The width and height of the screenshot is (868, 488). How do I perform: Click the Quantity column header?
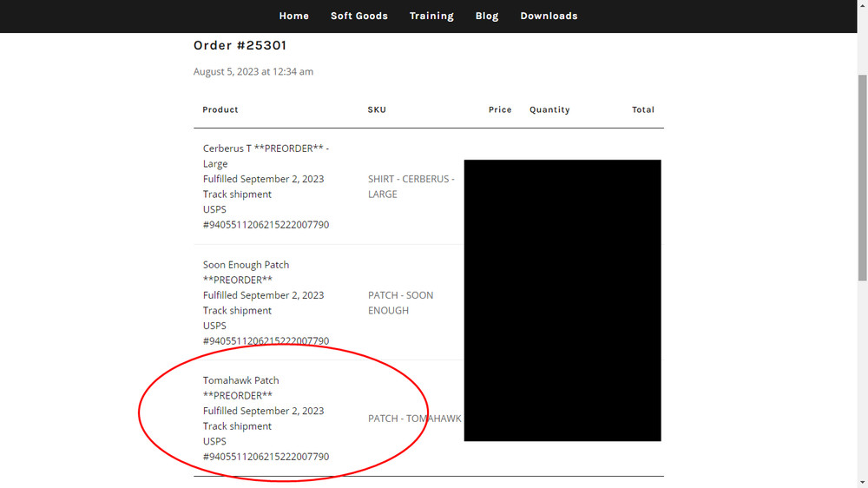click(549, 110)
